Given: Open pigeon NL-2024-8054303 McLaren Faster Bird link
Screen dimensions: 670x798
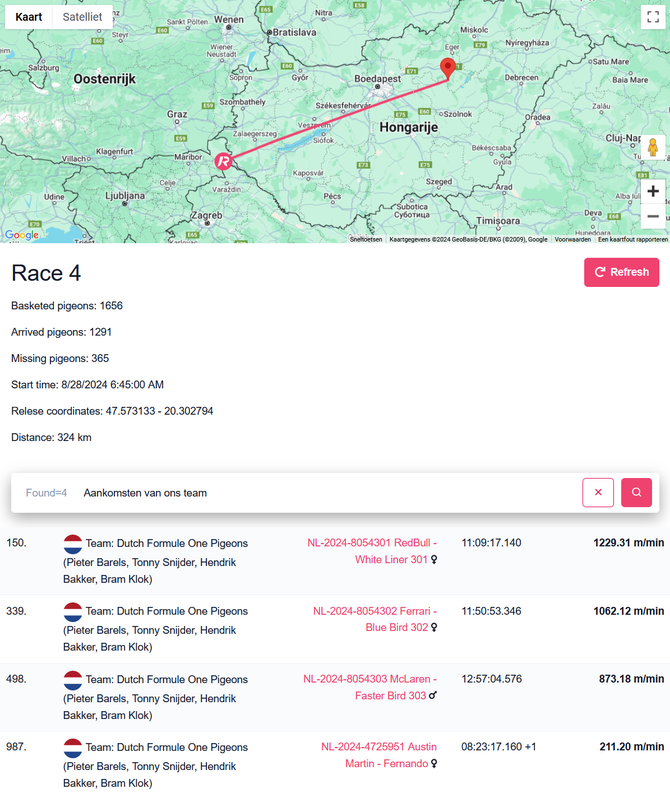Looking at the screenshot, I should (370, 687).
